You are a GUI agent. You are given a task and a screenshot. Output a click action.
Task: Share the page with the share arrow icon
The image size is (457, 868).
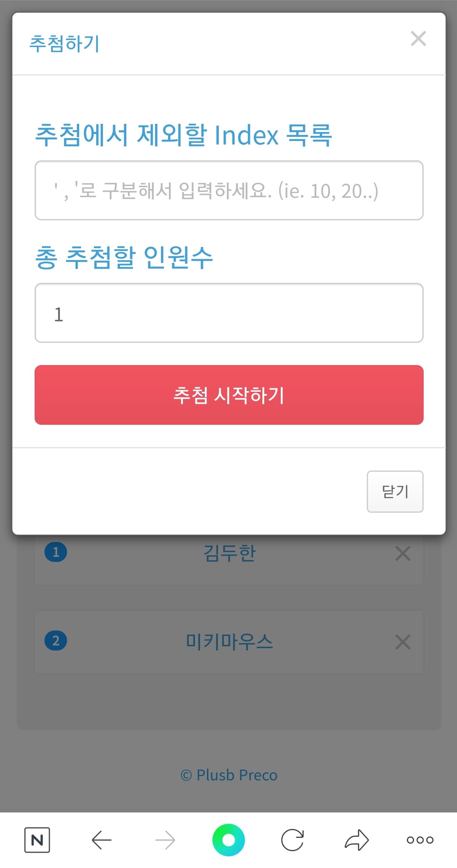[x=357, y=840]
